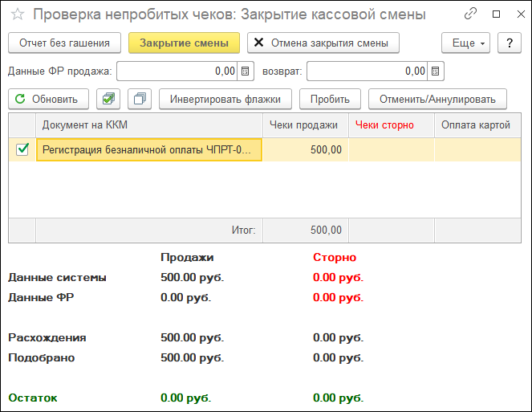
Task: Click the red Чеки сторно column header
Action: (392, 125)
